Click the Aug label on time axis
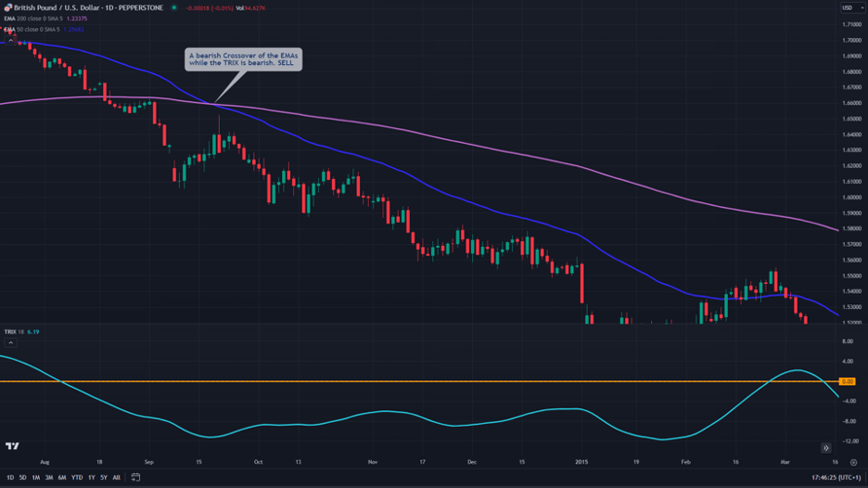Screen dimensions: 868x488 [45, 462]
